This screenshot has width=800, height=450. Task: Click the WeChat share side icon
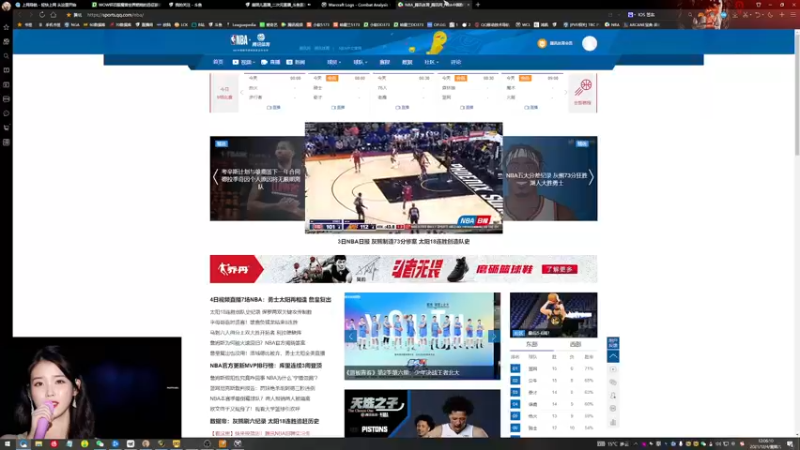(x=613, y=382)
